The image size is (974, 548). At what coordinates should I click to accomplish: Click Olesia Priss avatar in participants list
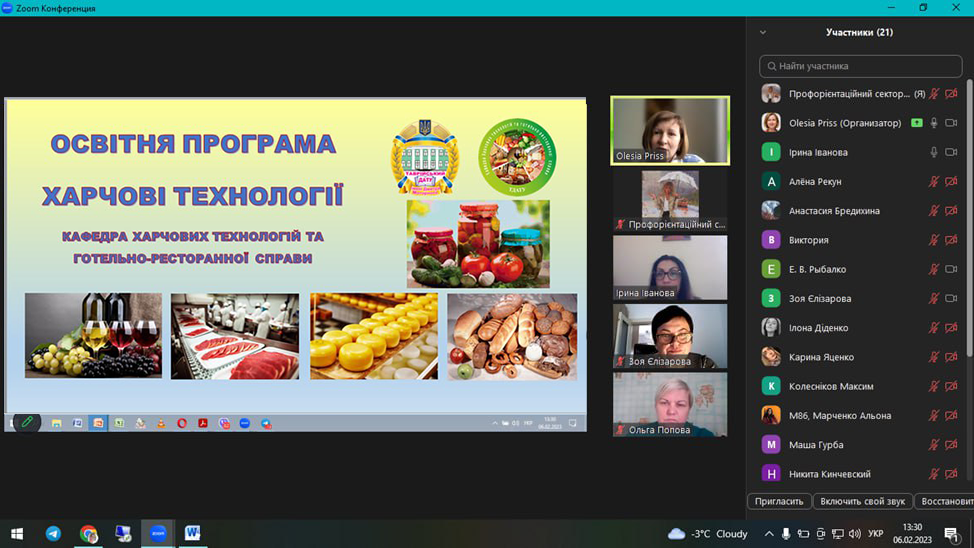[771, 122]
